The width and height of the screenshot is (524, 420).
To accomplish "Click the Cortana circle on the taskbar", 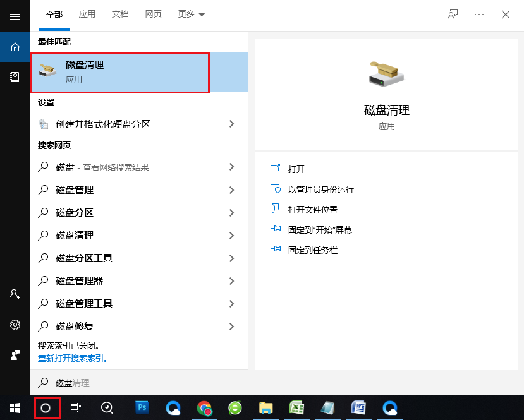I will pyautogui.click(x=46, y=407).
